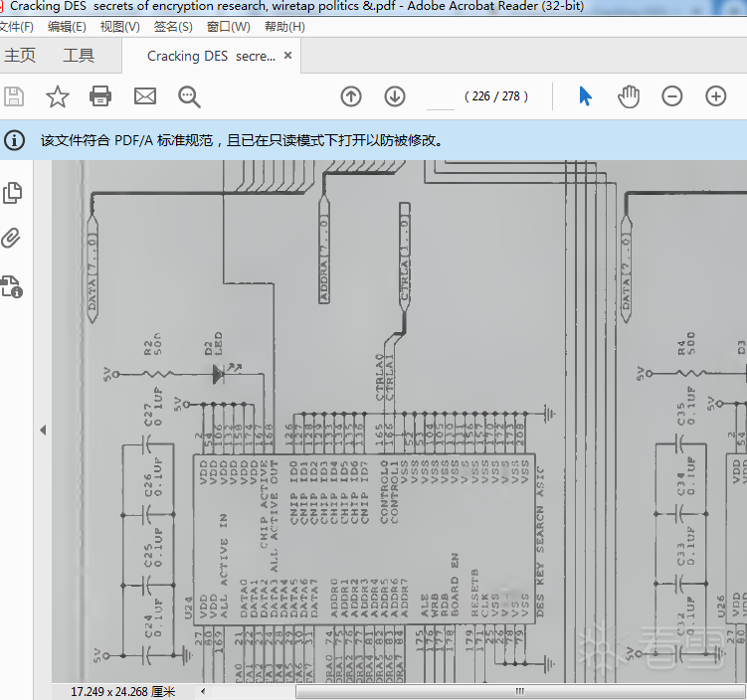This screenshot has width=747, height=700.
Task: Open the page thumbnails panel
Action: [x=12, y=193]
